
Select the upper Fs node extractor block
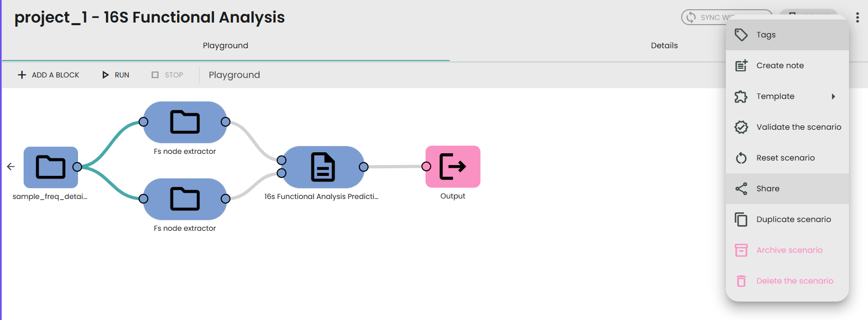pyautogui.click(x=185, y=122)
